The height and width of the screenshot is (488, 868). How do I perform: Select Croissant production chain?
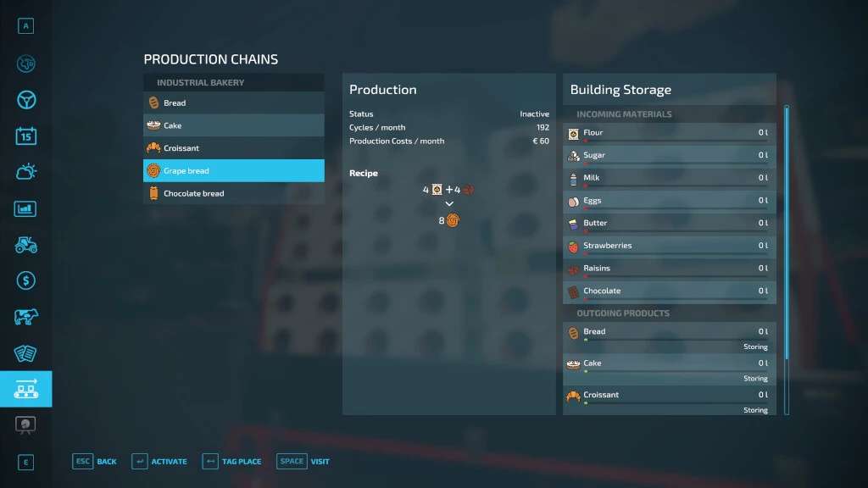tap(234, 148)
